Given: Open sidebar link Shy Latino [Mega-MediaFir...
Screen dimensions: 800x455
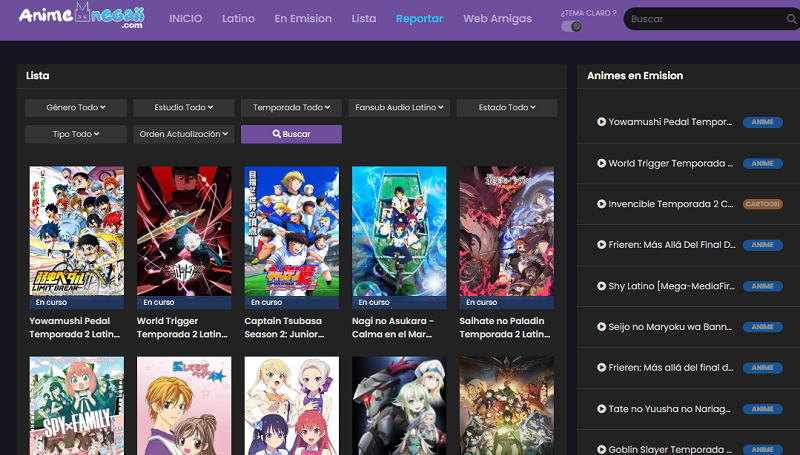Looking at the screenshot, I should pyautogui.click(x=671, y=286).
